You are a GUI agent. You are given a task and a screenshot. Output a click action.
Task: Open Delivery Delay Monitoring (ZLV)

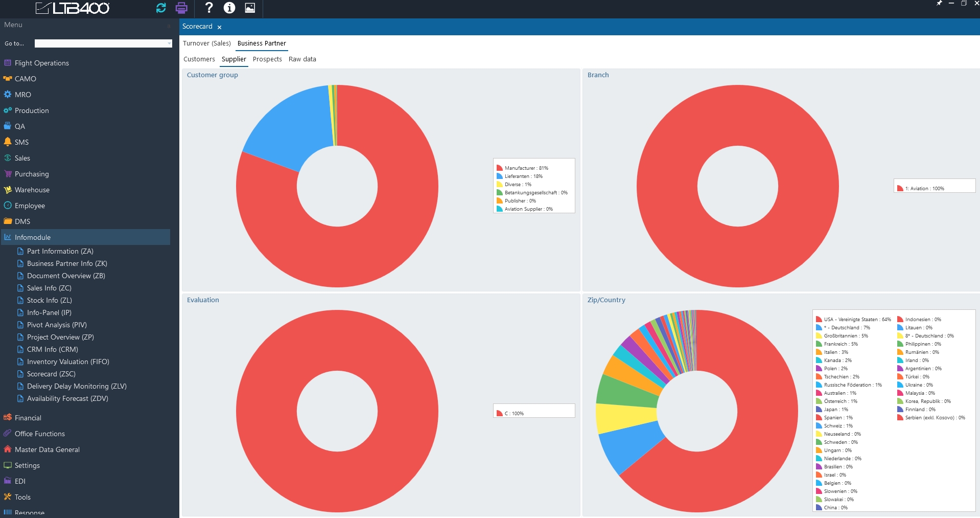77,386
